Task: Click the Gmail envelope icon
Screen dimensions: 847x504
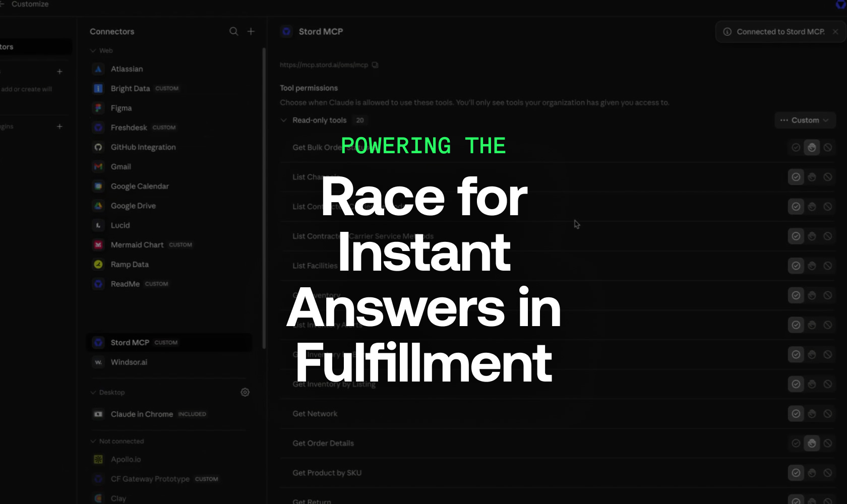Action: point(98,167)
